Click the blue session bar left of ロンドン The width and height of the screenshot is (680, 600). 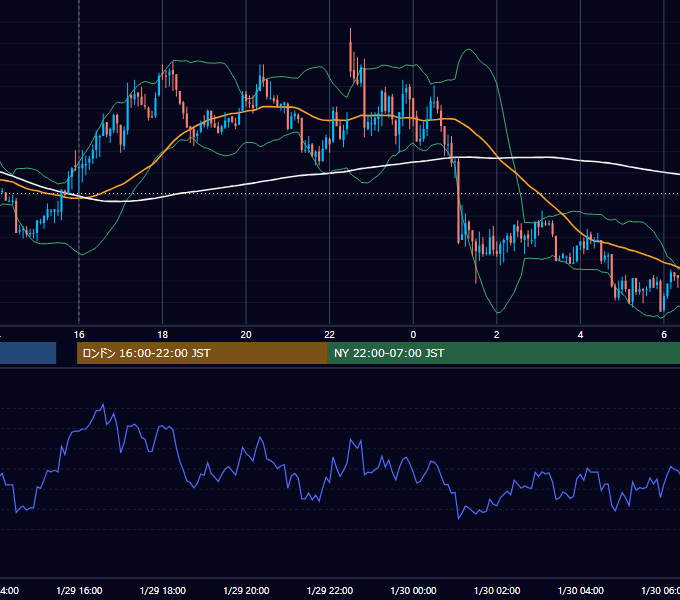pos(28,353)
